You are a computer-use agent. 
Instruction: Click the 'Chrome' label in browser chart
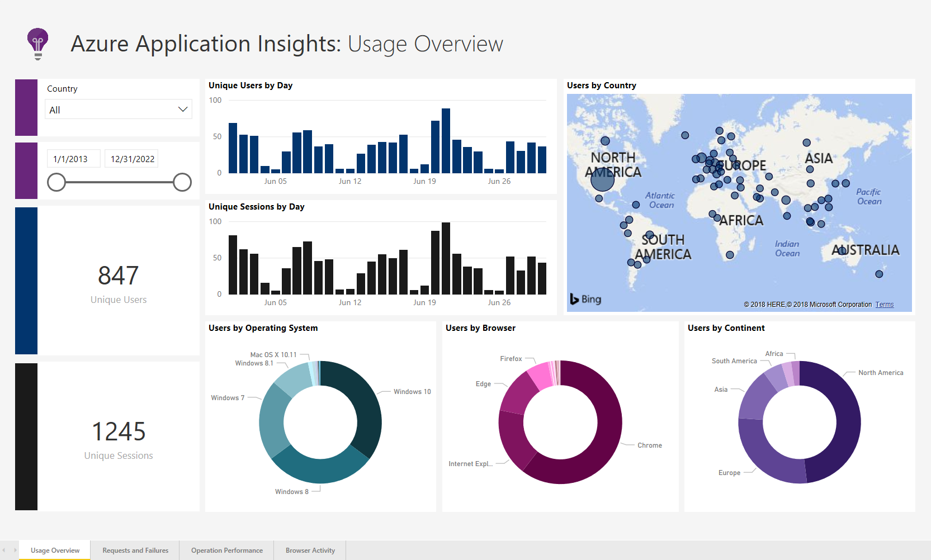coord(650,445)
